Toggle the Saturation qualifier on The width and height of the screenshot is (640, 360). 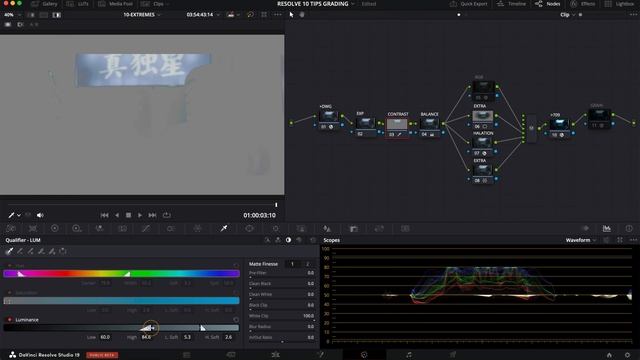point(9,293)
